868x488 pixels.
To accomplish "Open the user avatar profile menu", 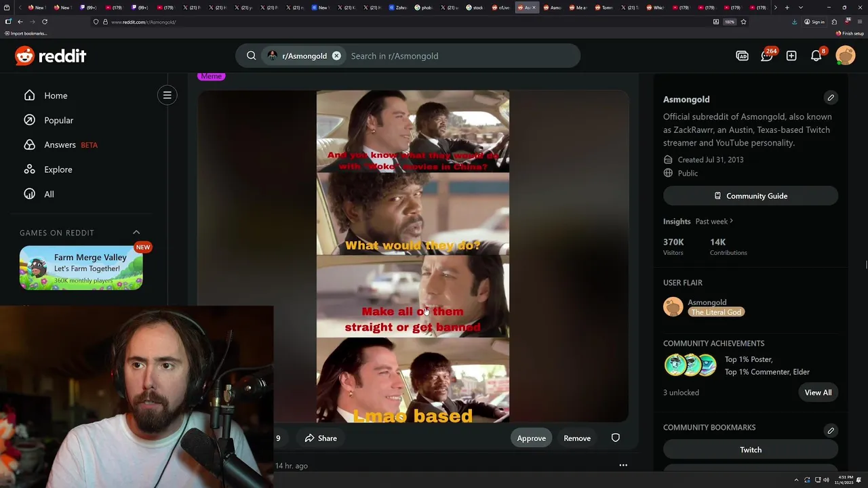I will 846,56.
